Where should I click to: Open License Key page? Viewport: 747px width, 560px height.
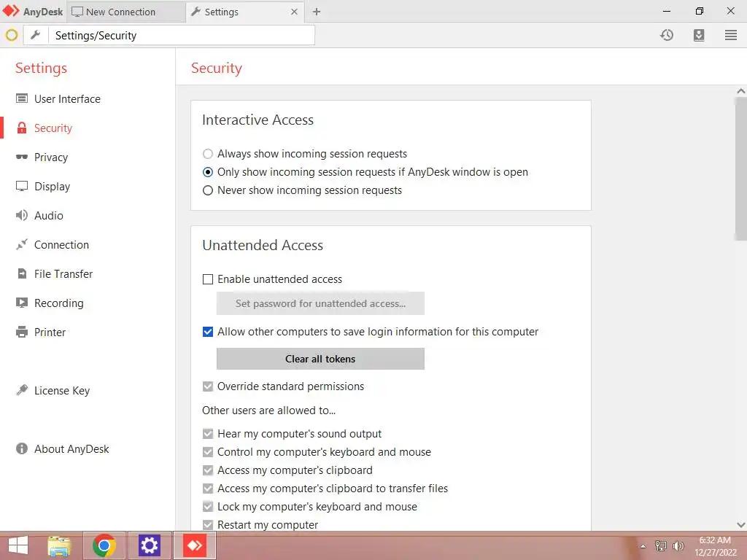click(62, 391)
